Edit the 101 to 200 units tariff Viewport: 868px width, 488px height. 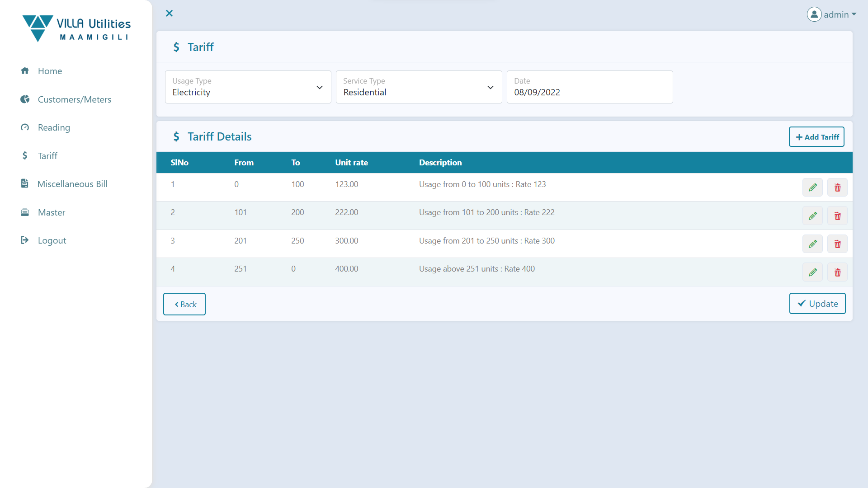812,216
